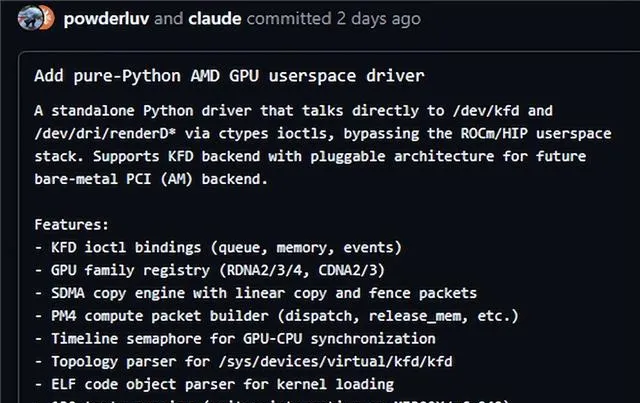Image resolution: width=640 pixels, height=403 pixels.
Task: Click the orange Claude avatar icon
Action: (x=48, y=18)
